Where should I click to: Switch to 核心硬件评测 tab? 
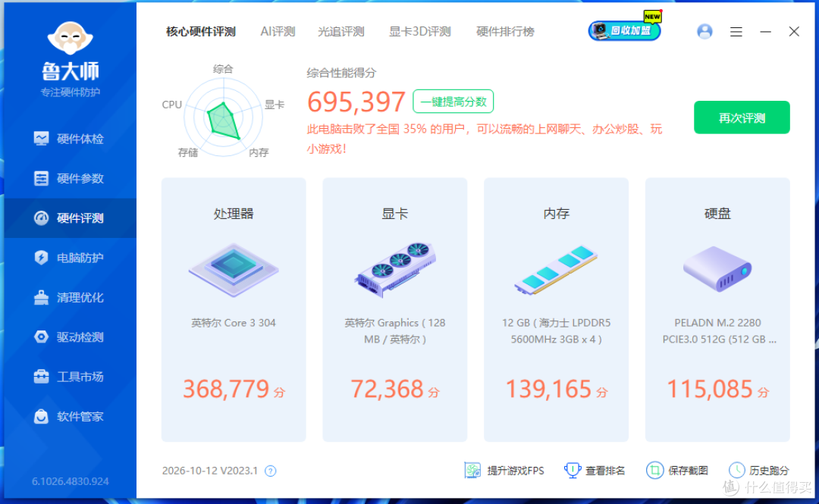click(200, 32)
